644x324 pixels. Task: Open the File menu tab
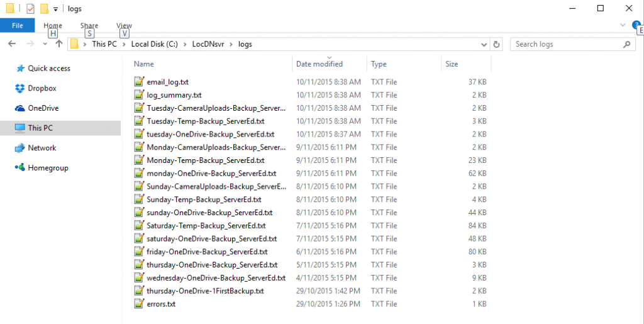pos(17,26)
